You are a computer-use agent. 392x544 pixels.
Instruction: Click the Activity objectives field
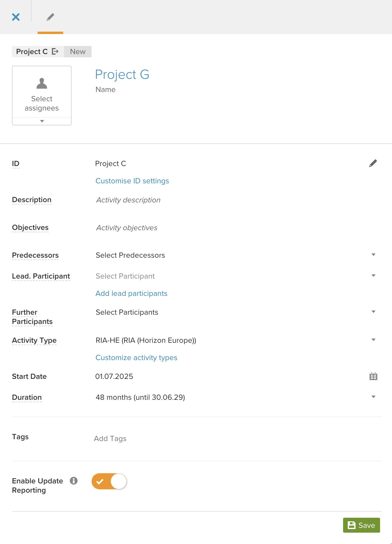(x=126, y=228)
